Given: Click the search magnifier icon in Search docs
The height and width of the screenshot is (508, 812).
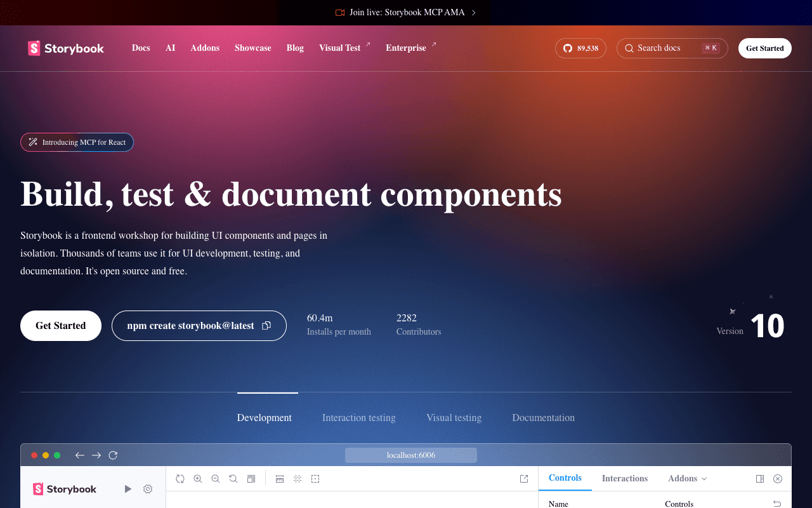Looking at the screenshot, I should click(629, 48).
